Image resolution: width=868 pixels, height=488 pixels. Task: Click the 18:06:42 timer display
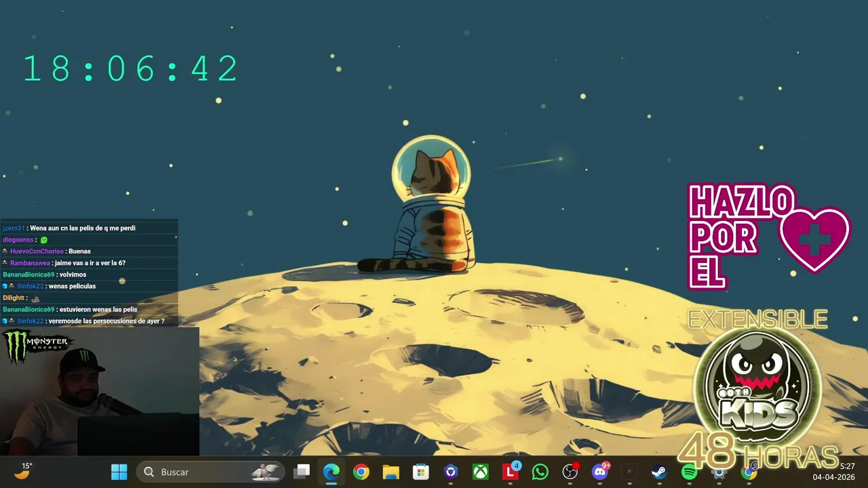(131, 69)
